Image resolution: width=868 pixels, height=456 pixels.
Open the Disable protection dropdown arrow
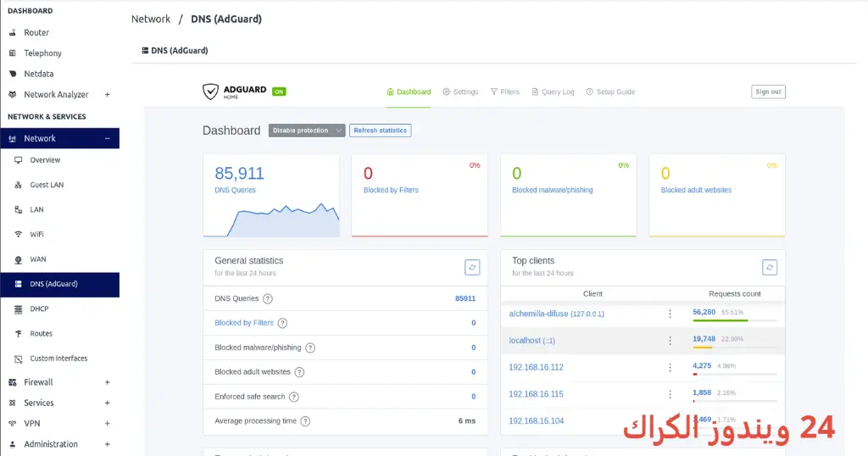tap(338, 131)
